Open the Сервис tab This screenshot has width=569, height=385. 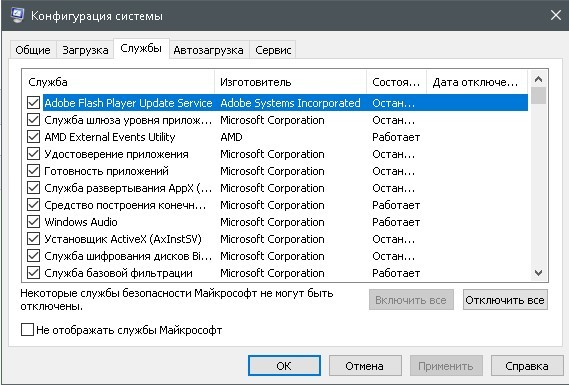click(273, 50)
